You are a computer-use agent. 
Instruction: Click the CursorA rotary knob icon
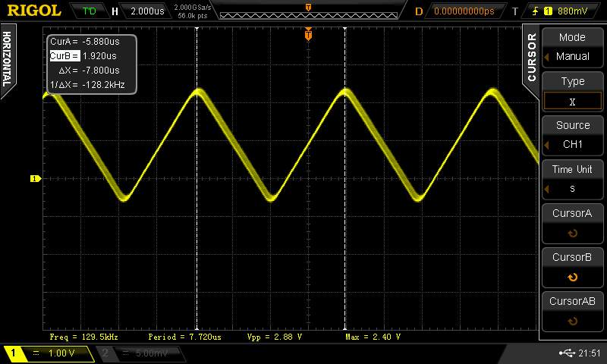pyautogui.click(x=572, y=234)
